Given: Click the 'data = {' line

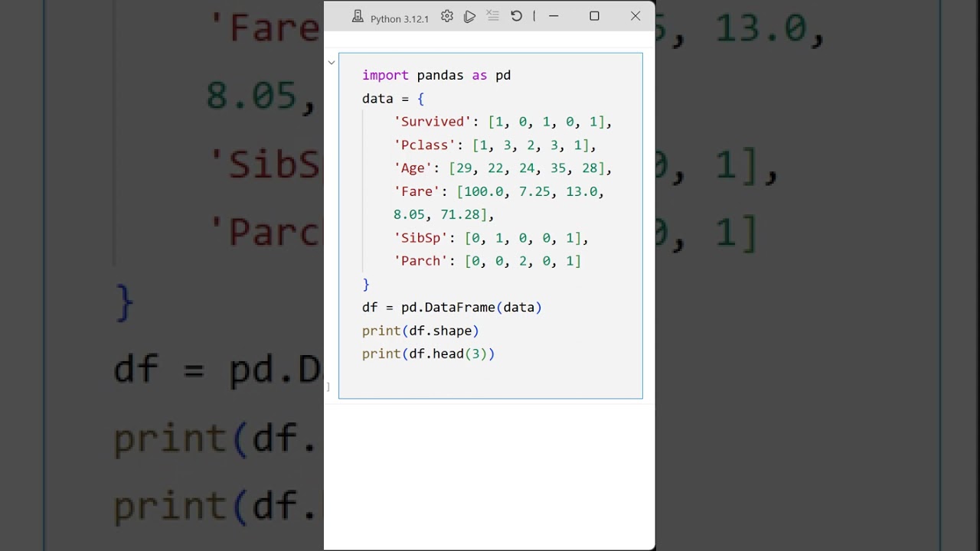Looking at the screenshot, I should coord(393,99).
